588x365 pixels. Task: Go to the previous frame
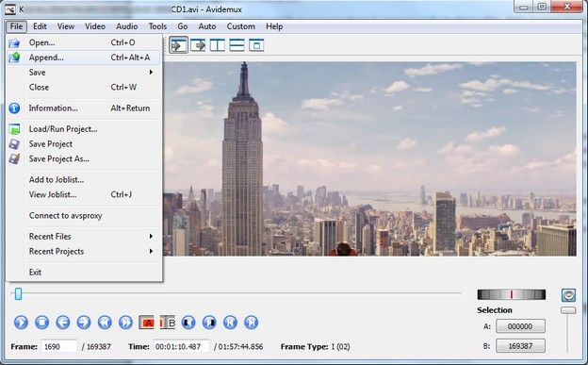63,323
